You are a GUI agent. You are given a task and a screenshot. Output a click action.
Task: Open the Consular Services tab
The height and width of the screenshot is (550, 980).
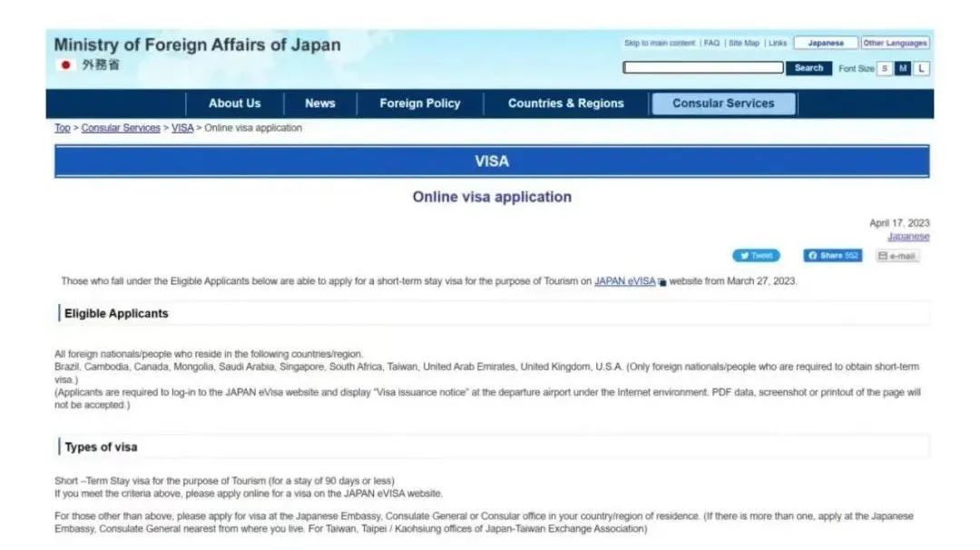[723, 103]
